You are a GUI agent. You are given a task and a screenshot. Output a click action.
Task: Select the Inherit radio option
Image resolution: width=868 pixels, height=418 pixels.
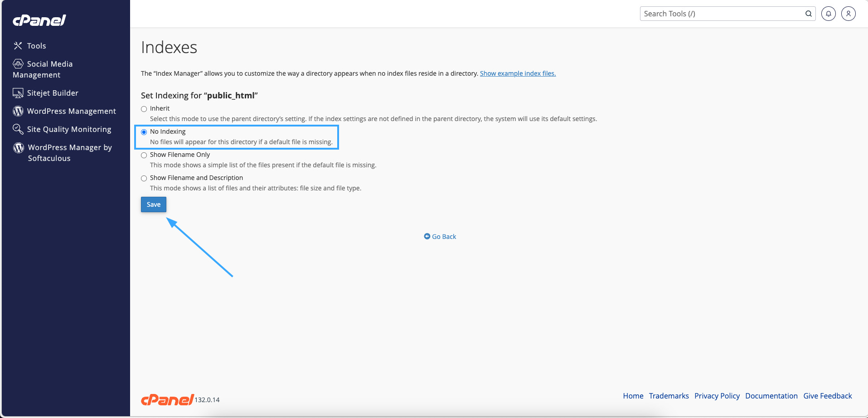click(x=144, y=109)
